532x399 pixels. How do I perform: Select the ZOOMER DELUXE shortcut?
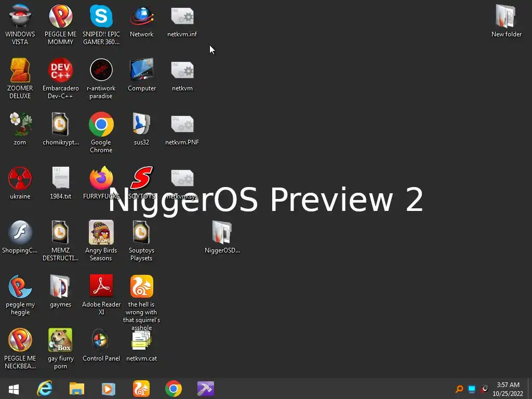(x=20, y=78)
